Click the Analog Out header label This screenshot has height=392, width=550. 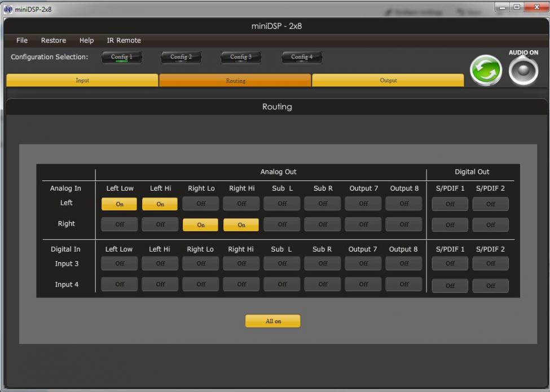(278, 172)
